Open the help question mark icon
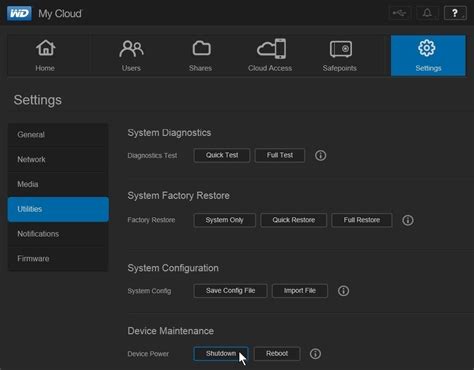 tap(455, 13)
